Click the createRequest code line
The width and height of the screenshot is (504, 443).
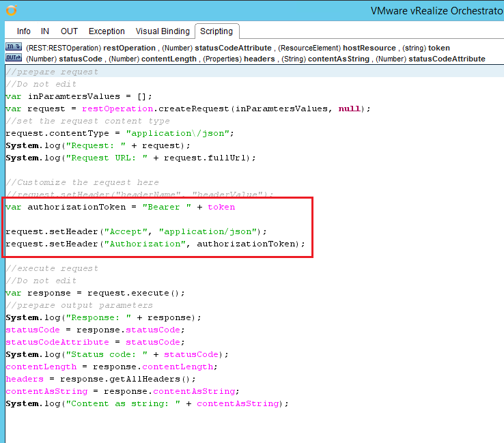click(188, 109)
